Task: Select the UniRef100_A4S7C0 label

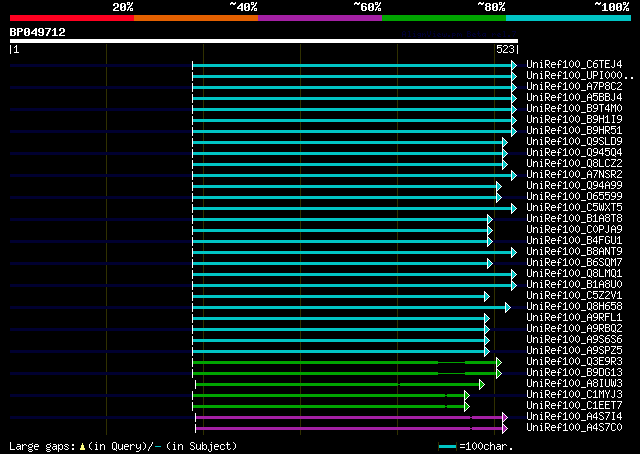Action: (574, 428)
